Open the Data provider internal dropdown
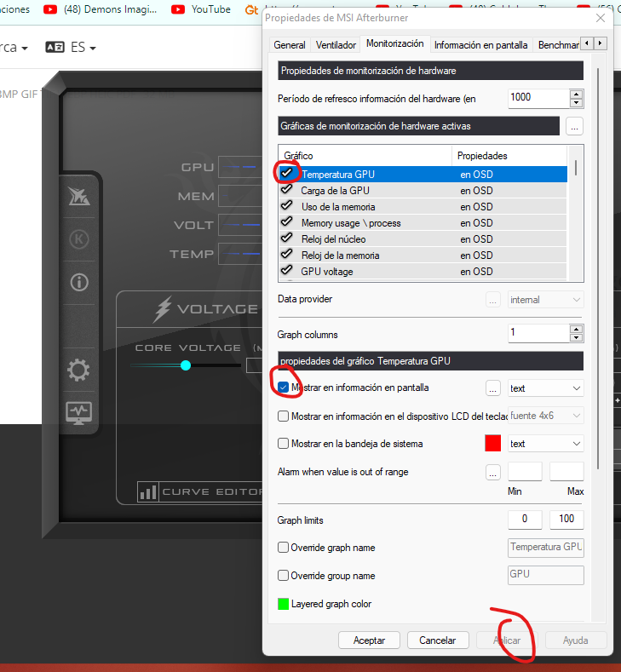The width and height of the screenshot is (621, 672). [x=545, y=300]
